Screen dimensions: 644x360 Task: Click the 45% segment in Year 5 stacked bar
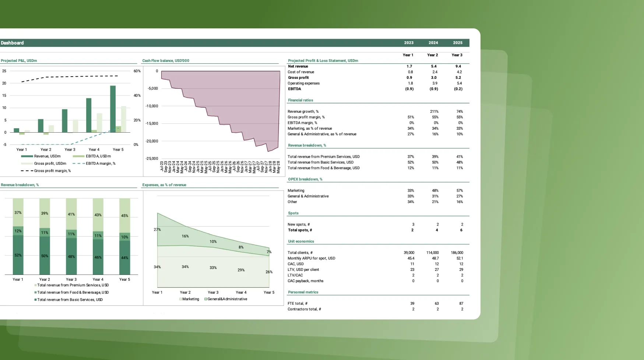pyautogui.click(x=125, y=215)
